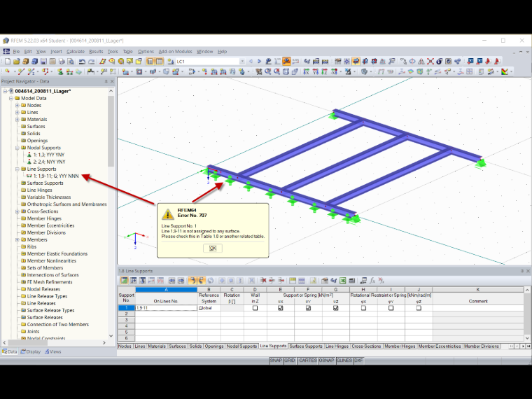
Task: Uncheck the uZ support checkbox
Action: [x=335, y=308]
